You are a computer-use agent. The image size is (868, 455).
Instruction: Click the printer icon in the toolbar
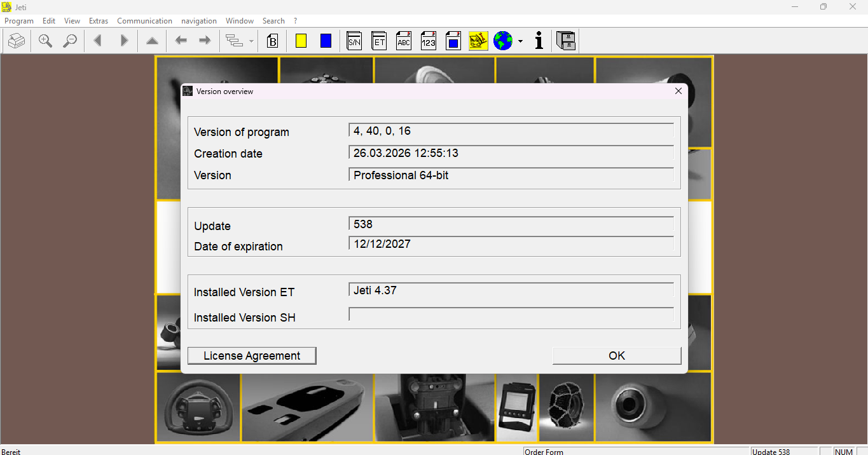click(17, 41)
